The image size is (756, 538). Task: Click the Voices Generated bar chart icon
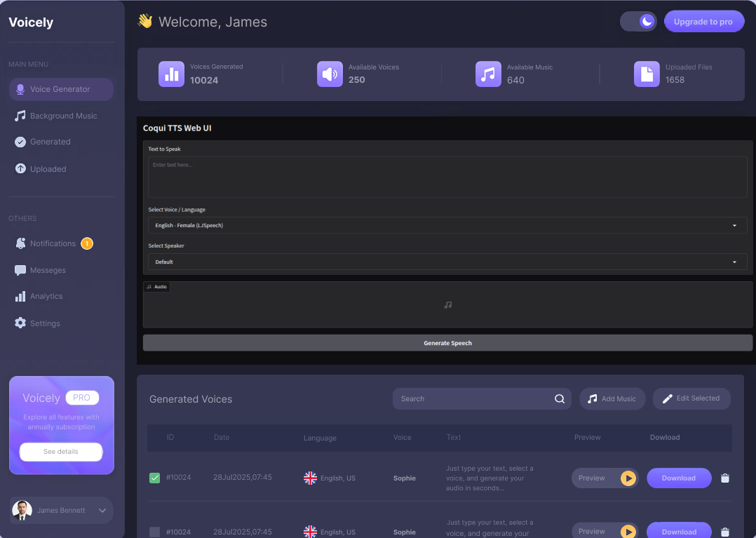tap(171, 74)
